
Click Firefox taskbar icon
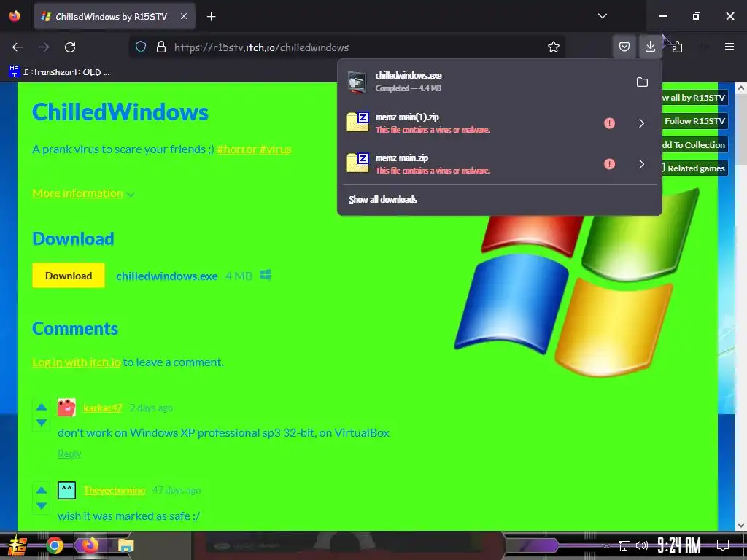pyautogui.click(x=90, y=545)
